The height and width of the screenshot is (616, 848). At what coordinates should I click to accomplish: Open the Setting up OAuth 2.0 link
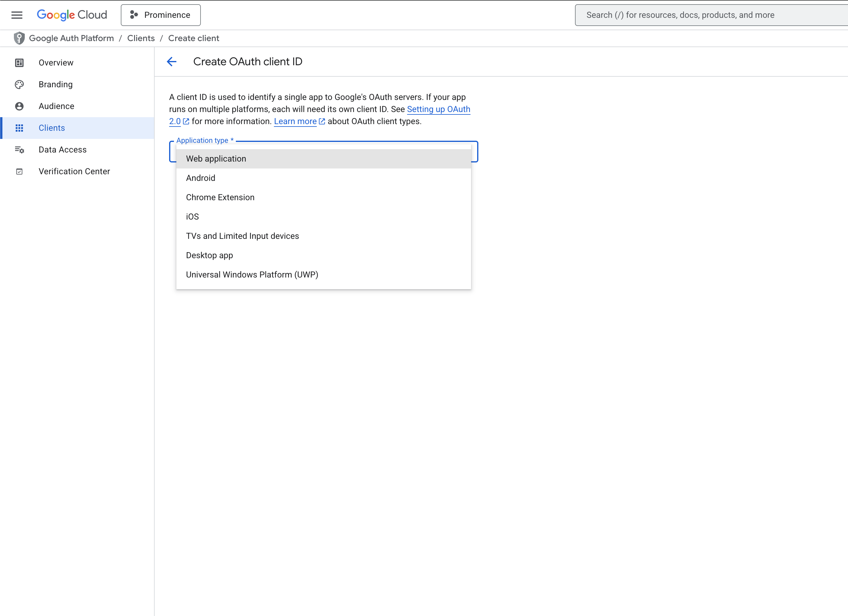coord(438,109)
